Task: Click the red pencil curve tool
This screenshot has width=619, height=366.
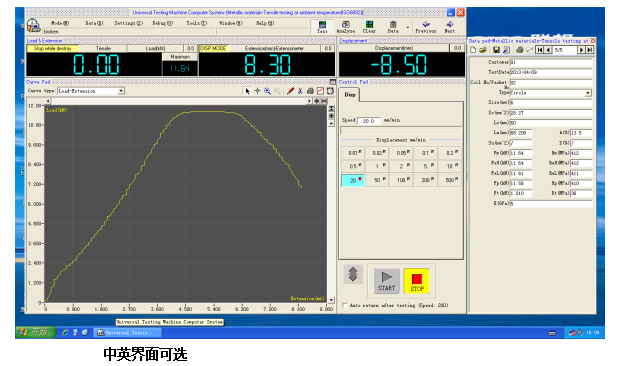Action: (290, 91)
